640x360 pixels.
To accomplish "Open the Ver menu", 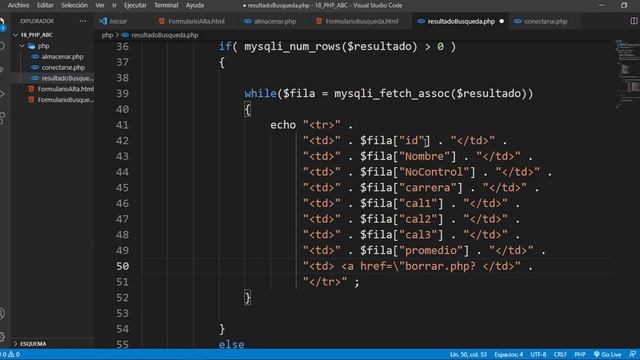I will tap(100, 5).
